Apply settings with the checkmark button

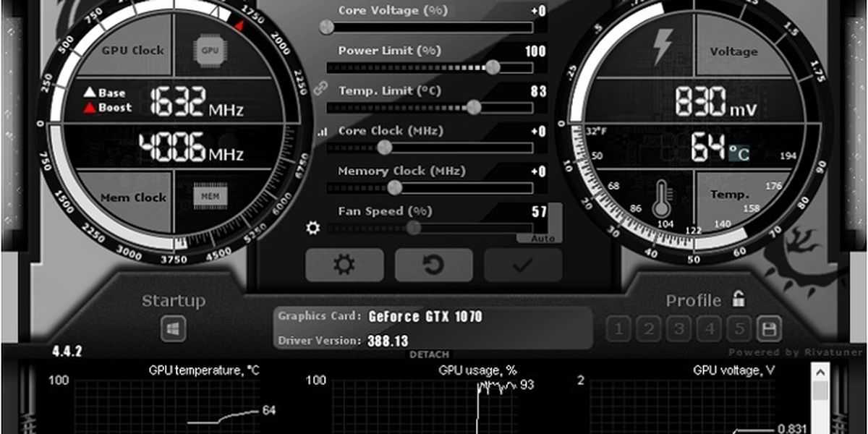[x=523, y=265]
